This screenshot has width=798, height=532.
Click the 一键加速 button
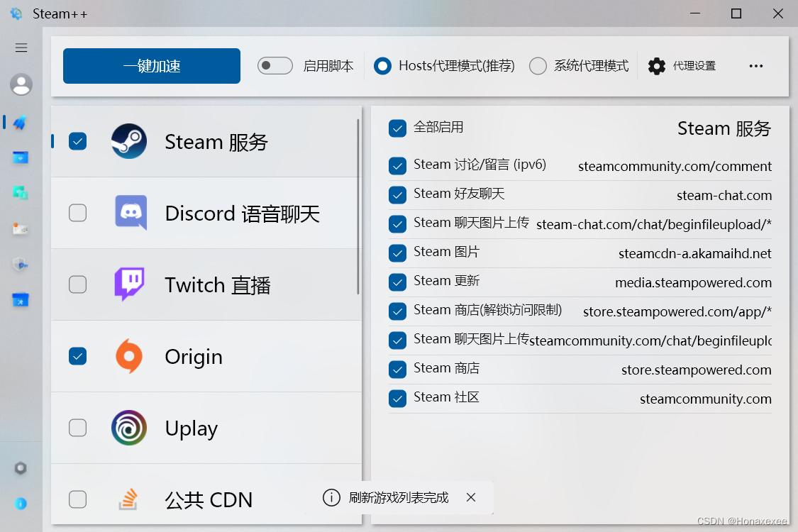150,65
